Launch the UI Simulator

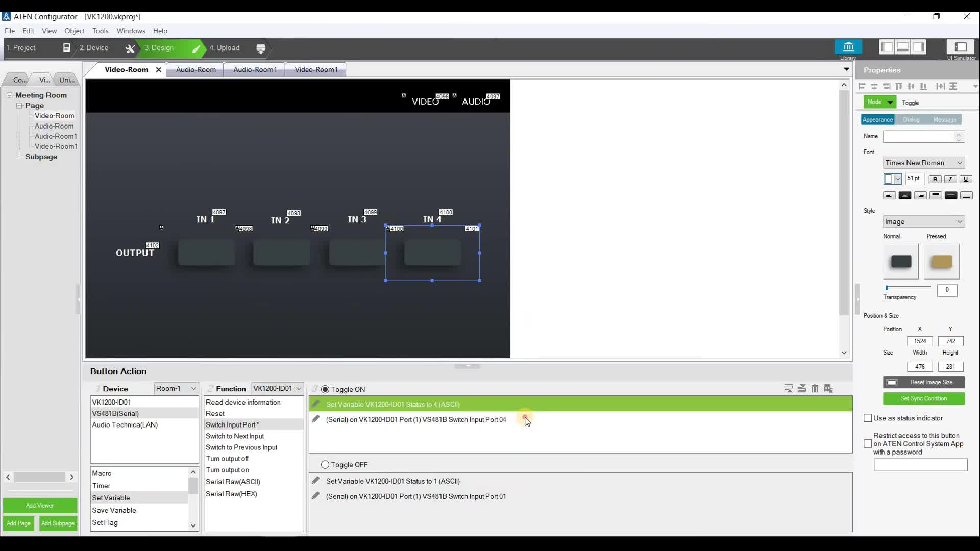pos(960,47)
